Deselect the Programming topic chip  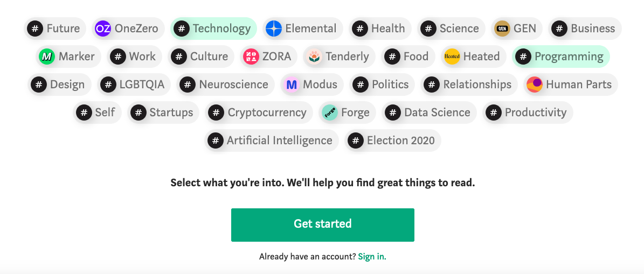tap(560, 57)
